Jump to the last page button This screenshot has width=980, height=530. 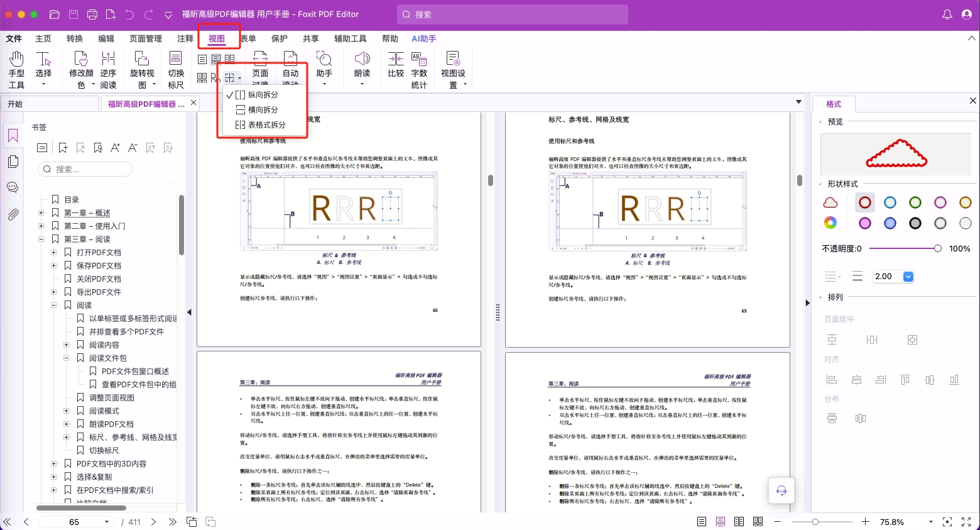[x=172, y=522]
